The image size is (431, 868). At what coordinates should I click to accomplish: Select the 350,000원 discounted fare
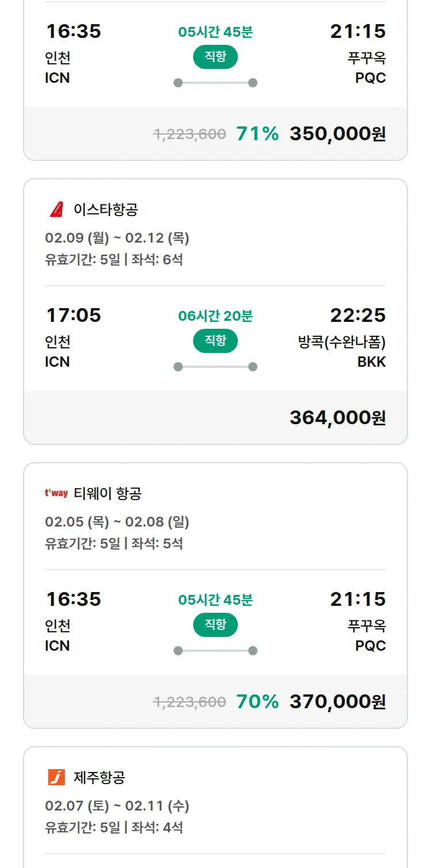tap(337, 134)
